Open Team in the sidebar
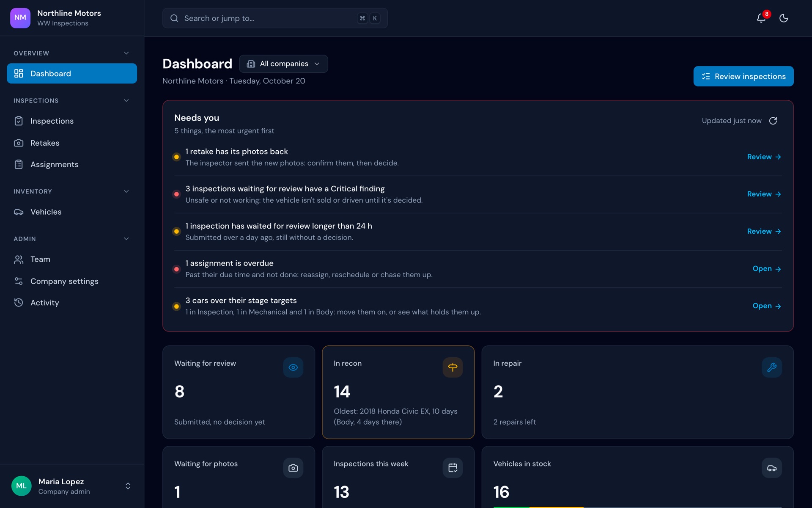Image resolution: width=812 pixels, height=508 pixels. tap(72, 260)
